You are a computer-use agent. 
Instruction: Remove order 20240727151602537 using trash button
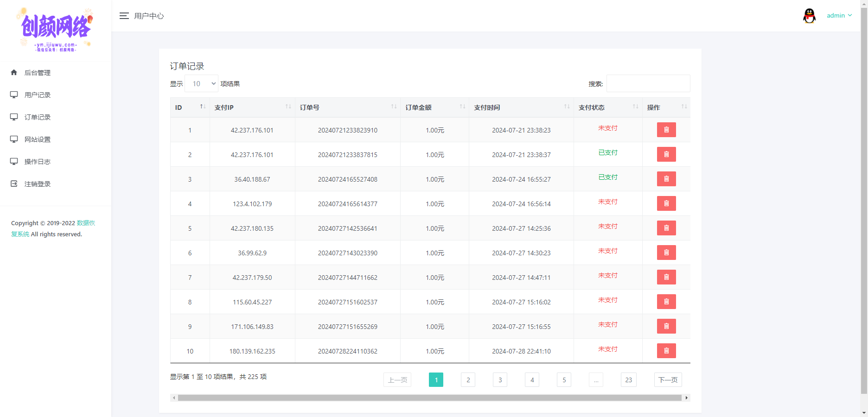pos(666,302)
